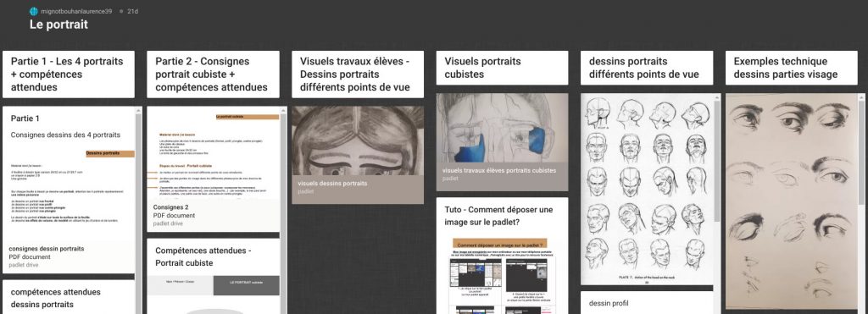The height and width of the screenshot is (314, 868).
Task: Open eyes sketch technique image
Action: tap(792, 201)
